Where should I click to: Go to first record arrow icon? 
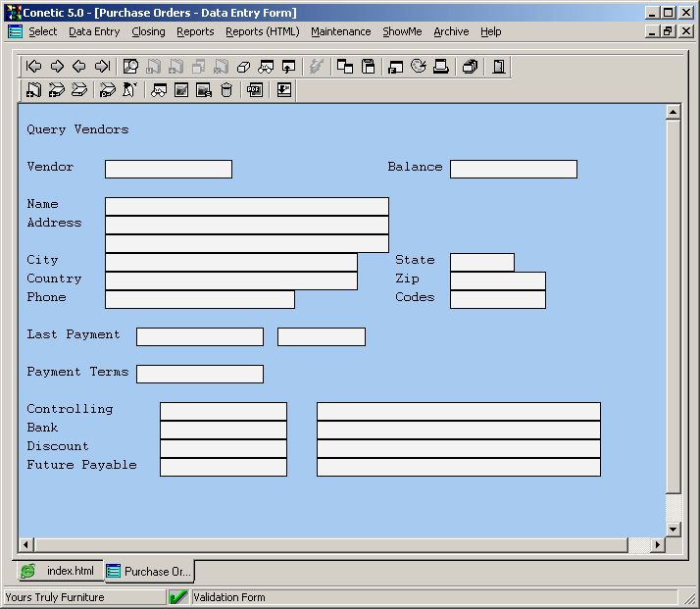tap(33, 67)
